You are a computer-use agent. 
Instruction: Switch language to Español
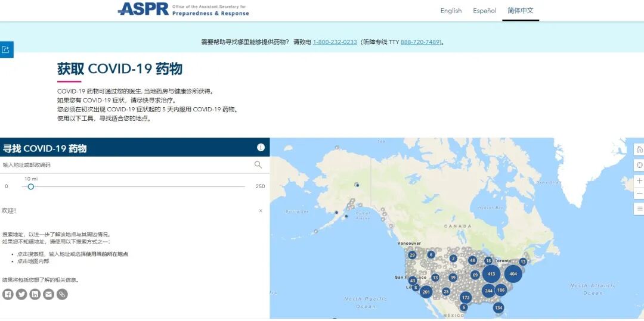(x=485, y=11)
